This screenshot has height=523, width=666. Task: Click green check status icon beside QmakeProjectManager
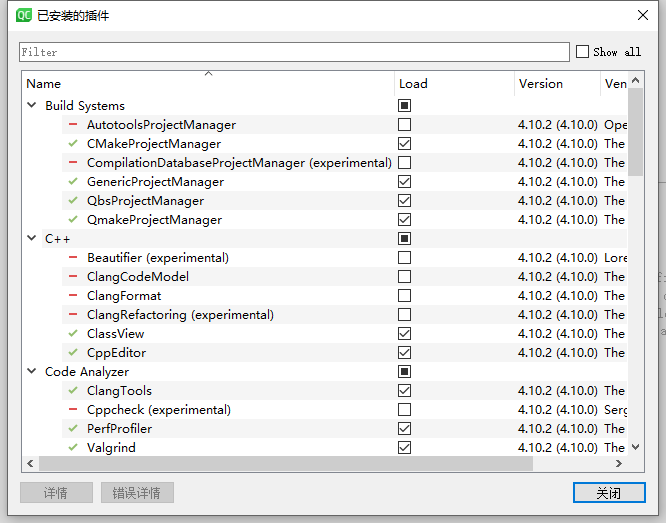coord(73,220)
